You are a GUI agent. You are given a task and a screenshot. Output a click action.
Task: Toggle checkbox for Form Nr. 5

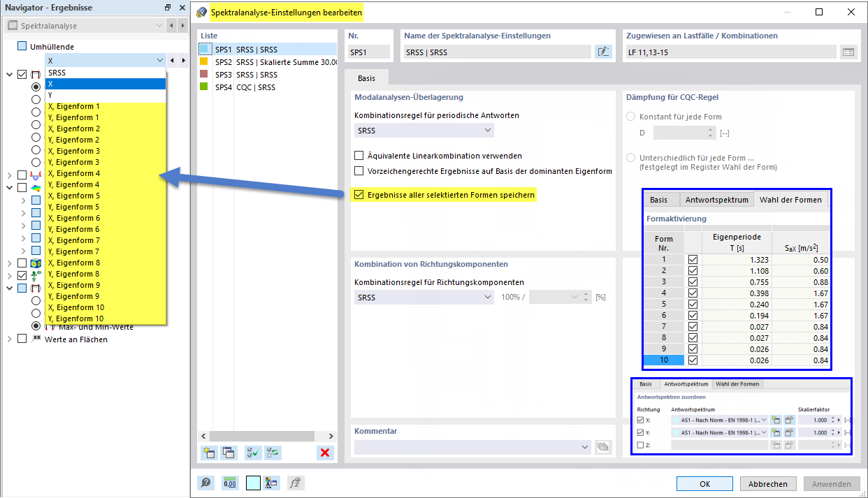coord(693,305)
